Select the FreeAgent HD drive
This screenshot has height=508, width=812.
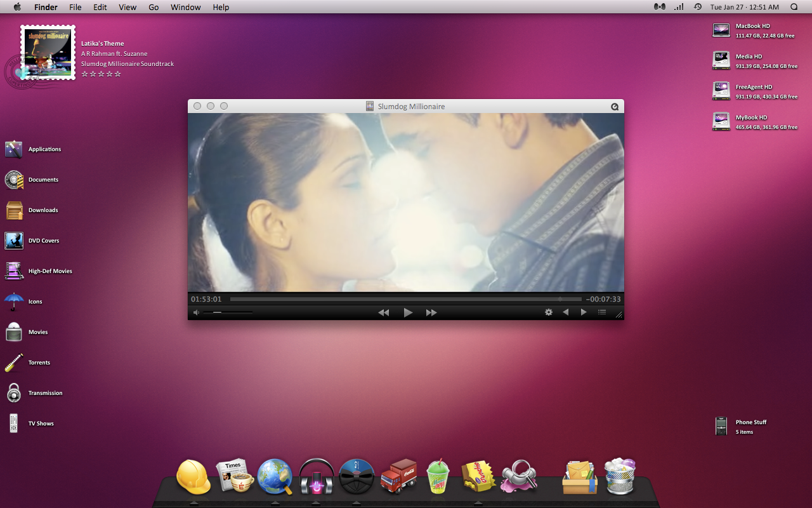coord(721,91)
